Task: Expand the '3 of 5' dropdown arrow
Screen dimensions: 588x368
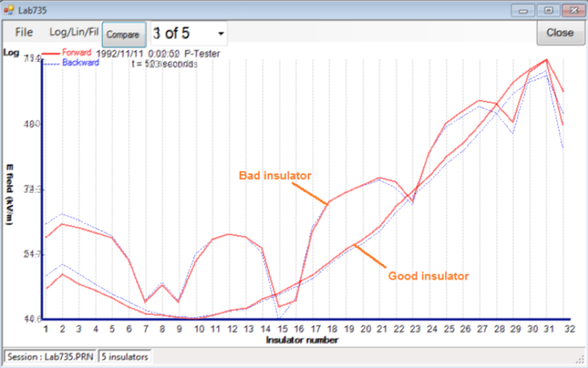Action: [221, 33]
